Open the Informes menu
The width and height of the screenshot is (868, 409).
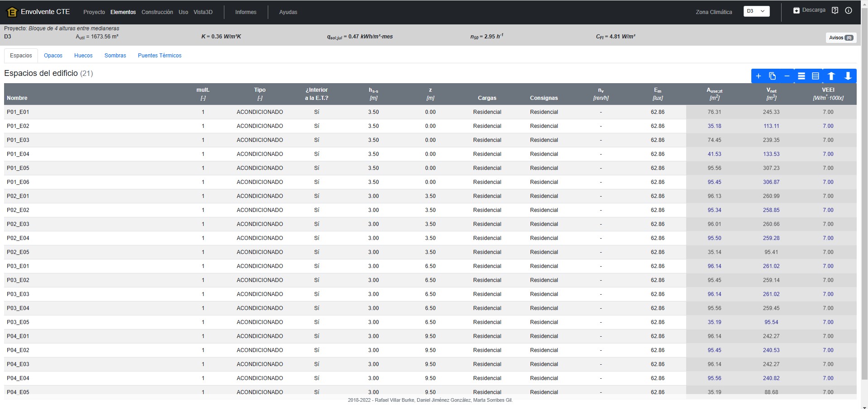246,12
